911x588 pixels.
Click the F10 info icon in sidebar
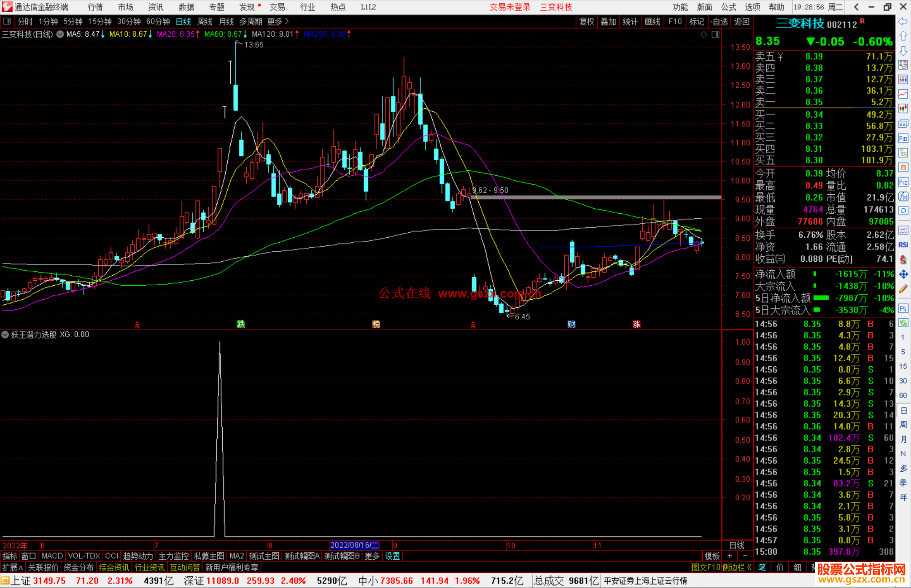pyautogui.click(x=903, y=138)
